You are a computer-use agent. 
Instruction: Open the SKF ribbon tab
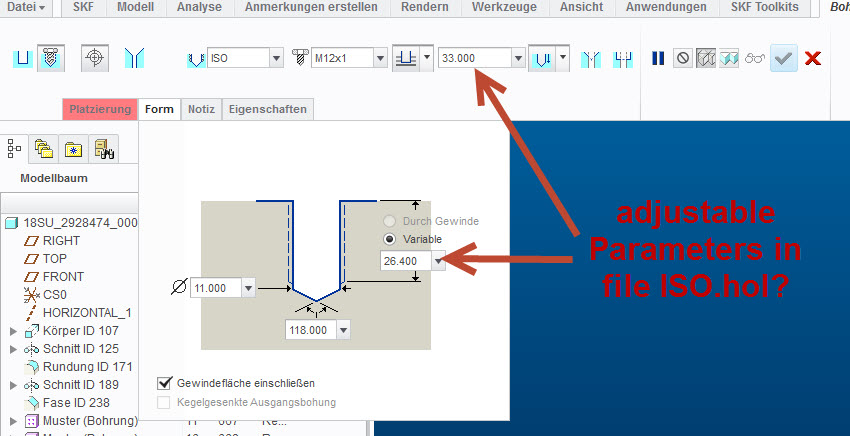[83, 7]
